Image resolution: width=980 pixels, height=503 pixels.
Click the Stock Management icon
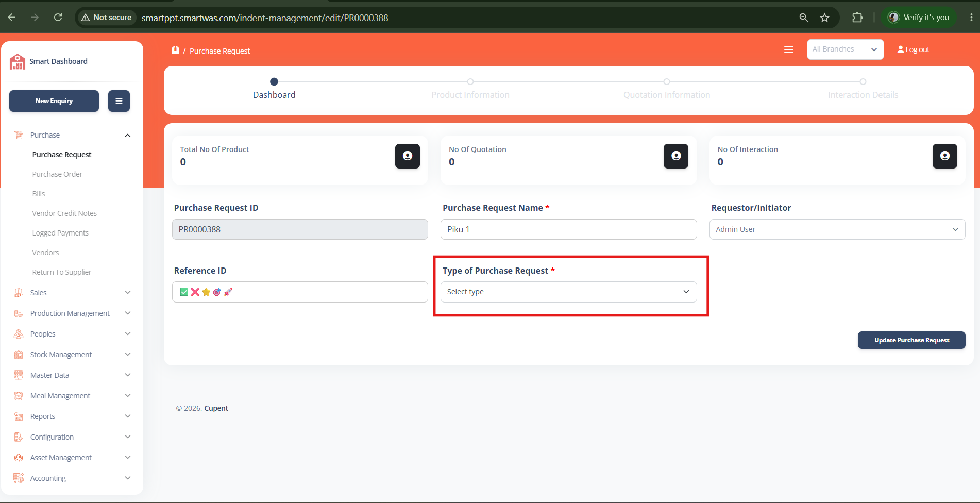point(19,355)
